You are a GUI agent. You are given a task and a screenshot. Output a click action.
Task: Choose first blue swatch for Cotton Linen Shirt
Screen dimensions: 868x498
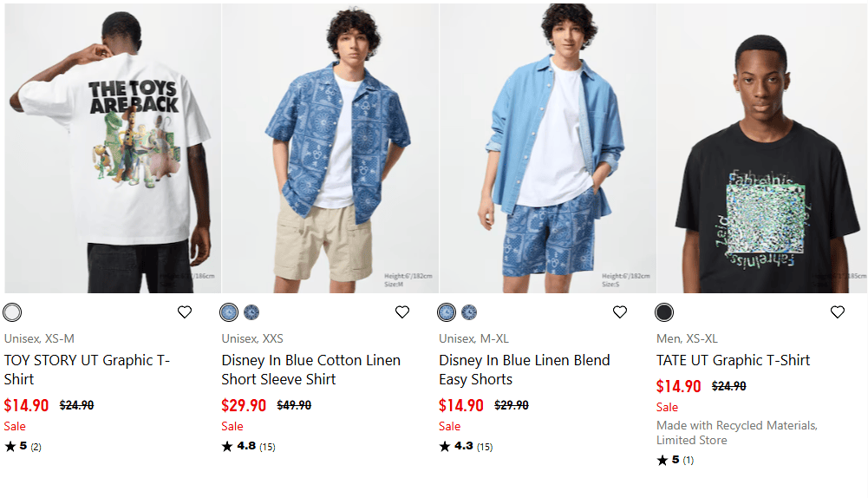point(229,312)
